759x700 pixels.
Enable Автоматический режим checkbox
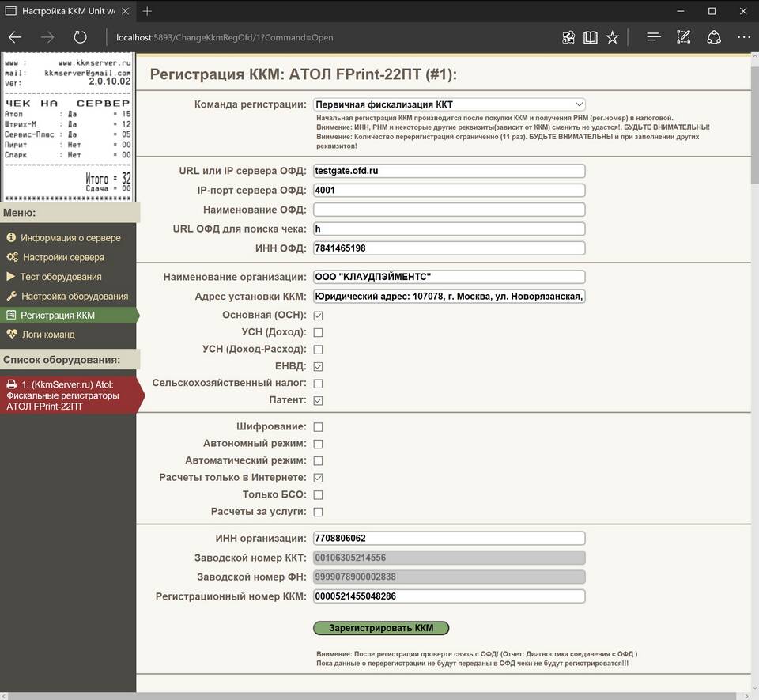tap(318, 461)
